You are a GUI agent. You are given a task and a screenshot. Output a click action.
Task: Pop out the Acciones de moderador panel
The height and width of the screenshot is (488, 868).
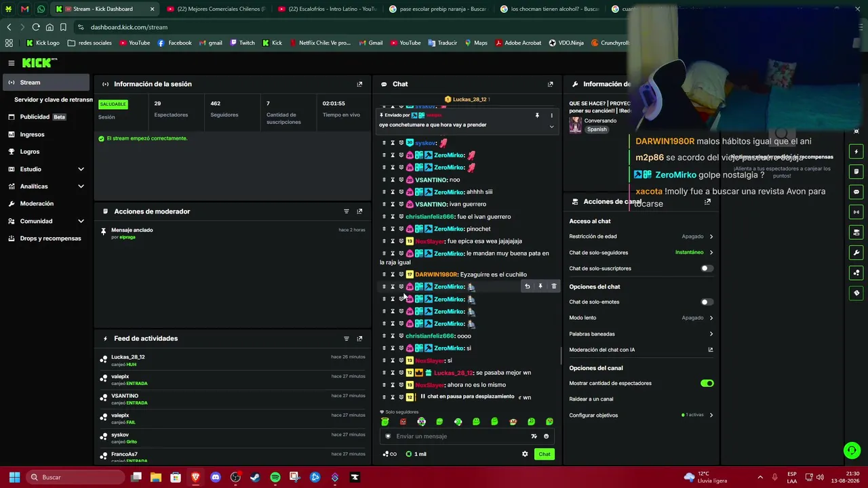click(359, 211)
